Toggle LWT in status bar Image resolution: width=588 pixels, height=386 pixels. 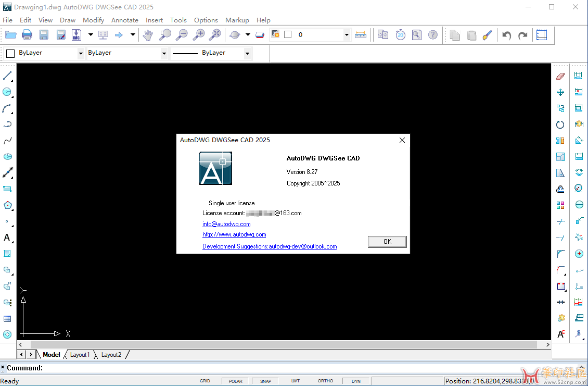(296, 381)
